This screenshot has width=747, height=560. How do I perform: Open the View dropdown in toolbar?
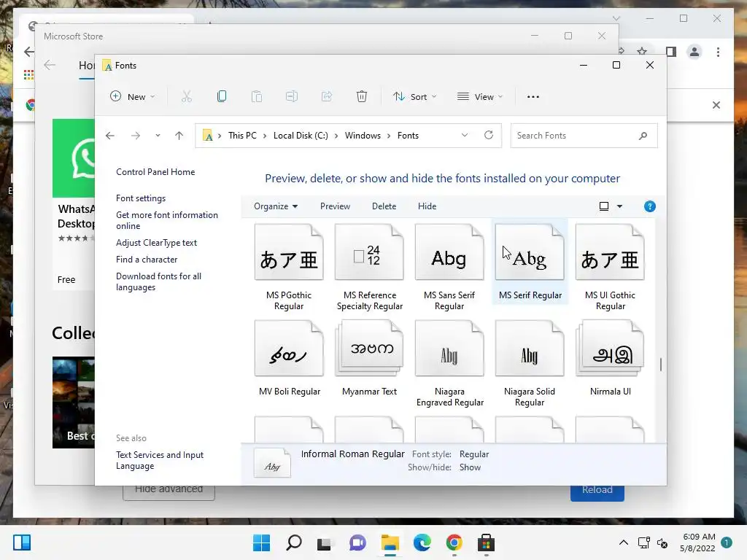click(480, 97)
